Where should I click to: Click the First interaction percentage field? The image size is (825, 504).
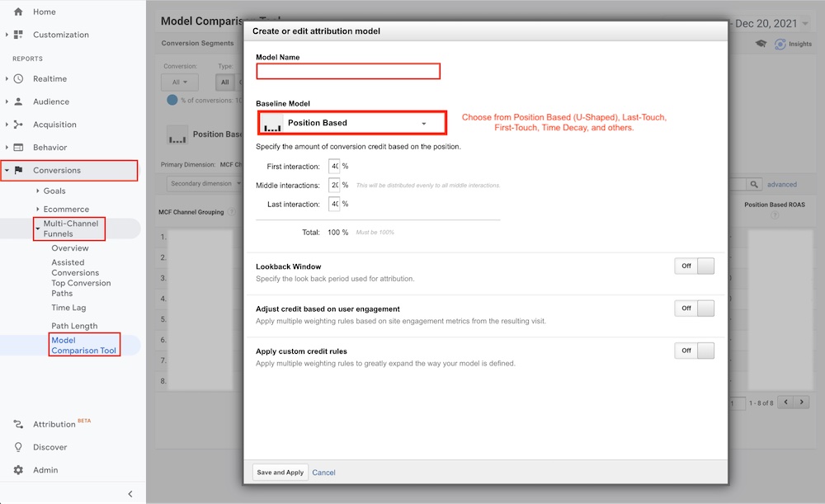pyautogui.click(x=334, y=167)
